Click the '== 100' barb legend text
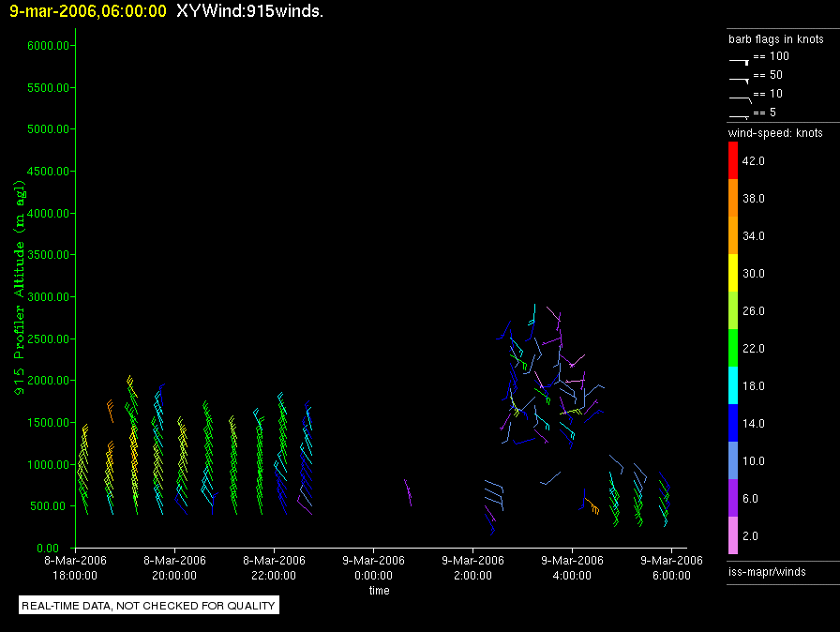Image resolution: width=840 pixels, height=632 pixels. pyautogui.click(x=771, y=56)
